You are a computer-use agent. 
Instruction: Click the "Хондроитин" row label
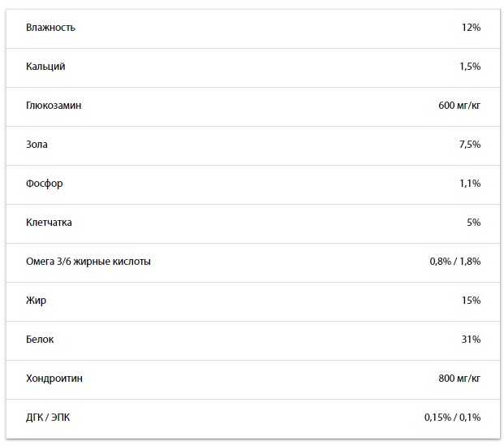(54, 379)
